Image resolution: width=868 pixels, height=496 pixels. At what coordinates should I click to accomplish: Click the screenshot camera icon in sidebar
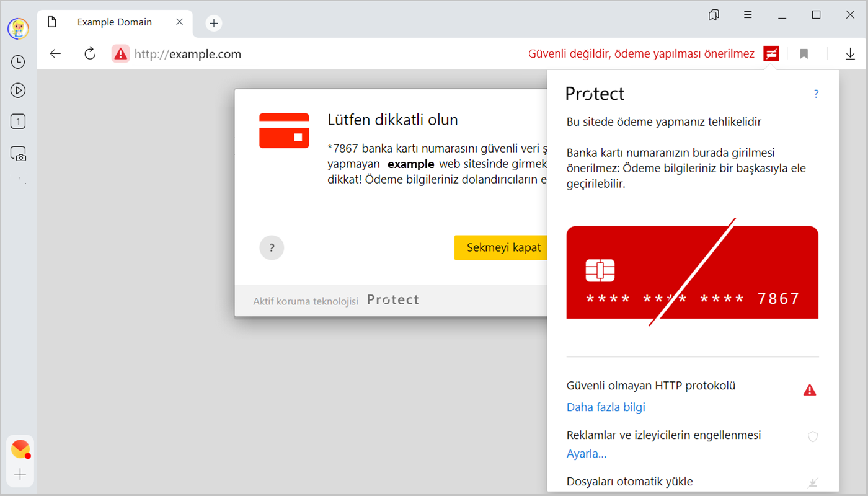click(x=19, y=154)
